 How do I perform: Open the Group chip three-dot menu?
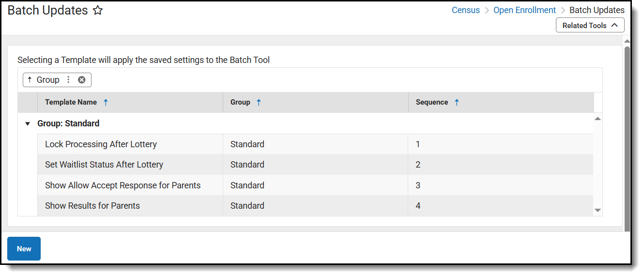[68, 80]
